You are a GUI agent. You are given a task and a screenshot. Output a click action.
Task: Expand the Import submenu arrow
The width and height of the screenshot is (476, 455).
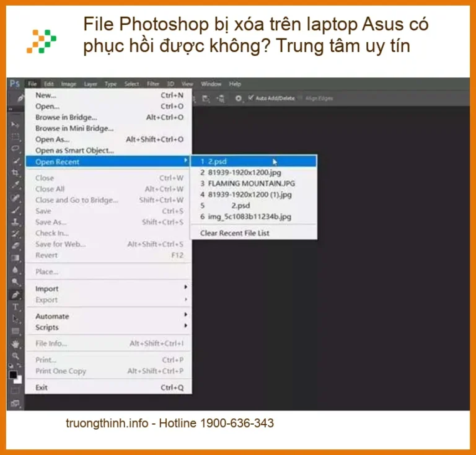(185, 287)
